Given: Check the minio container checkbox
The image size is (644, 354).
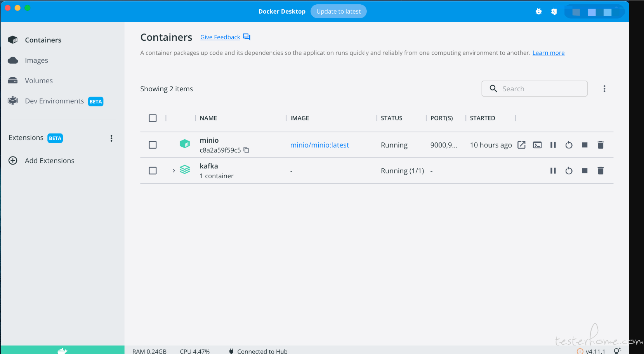Looking at the screenshot, I should tap(153, 145).
